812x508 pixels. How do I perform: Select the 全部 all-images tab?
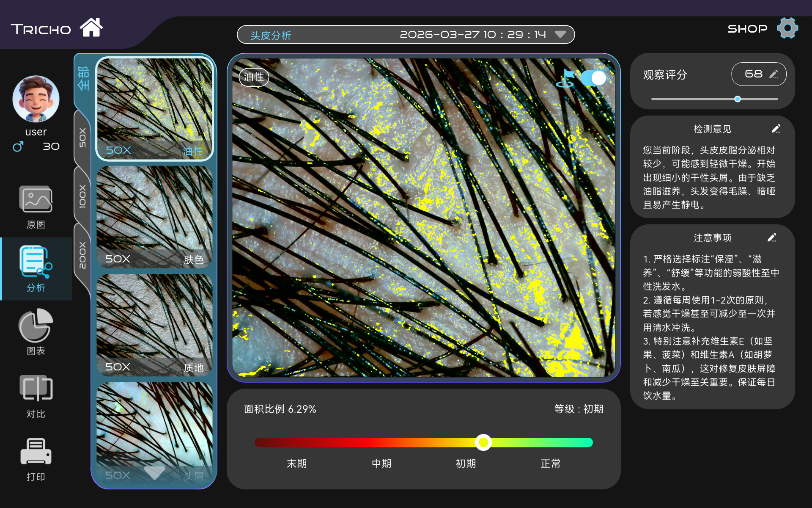click(83, 78)
